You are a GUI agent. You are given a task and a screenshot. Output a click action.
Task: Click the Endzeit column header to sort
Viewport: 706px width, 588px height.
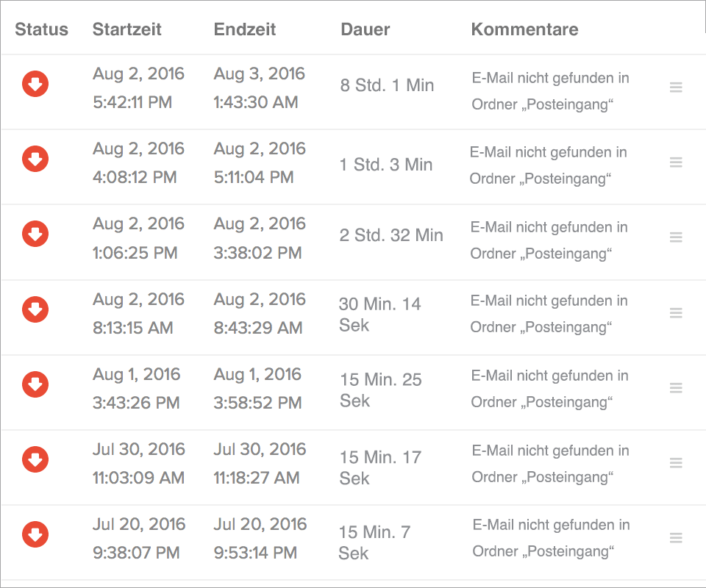pos(244,29)
